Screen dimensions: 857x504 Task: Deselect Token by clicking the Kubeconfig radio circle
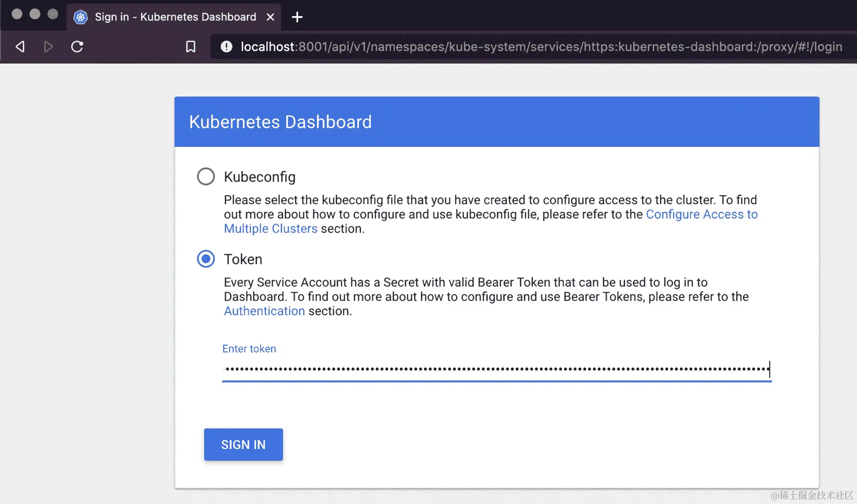[206, 176]
